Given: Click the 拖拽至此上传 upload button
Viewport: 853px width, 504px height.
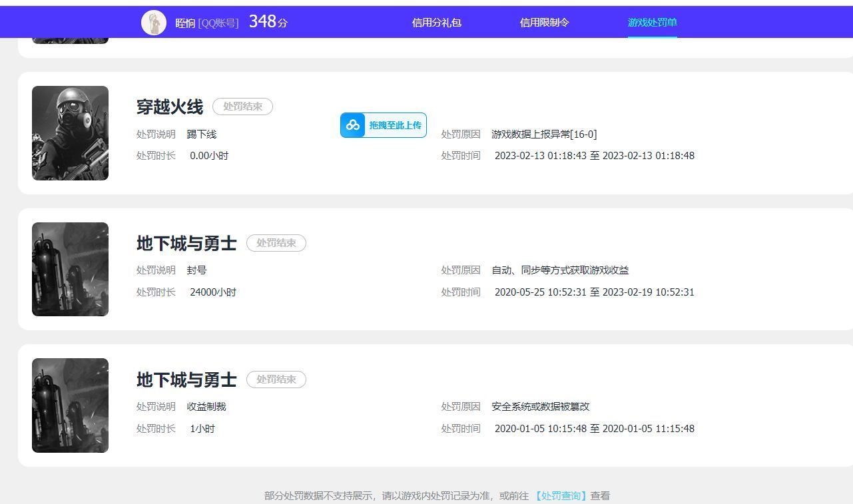Looking at the screenshot, I should [395, 125].
